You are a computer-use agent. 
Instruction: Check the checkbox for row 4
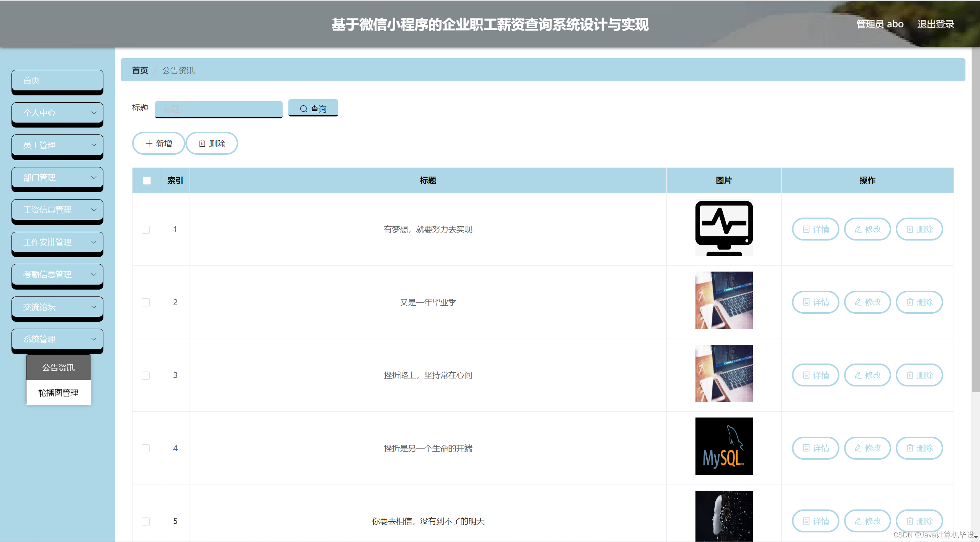coord(146,448)
